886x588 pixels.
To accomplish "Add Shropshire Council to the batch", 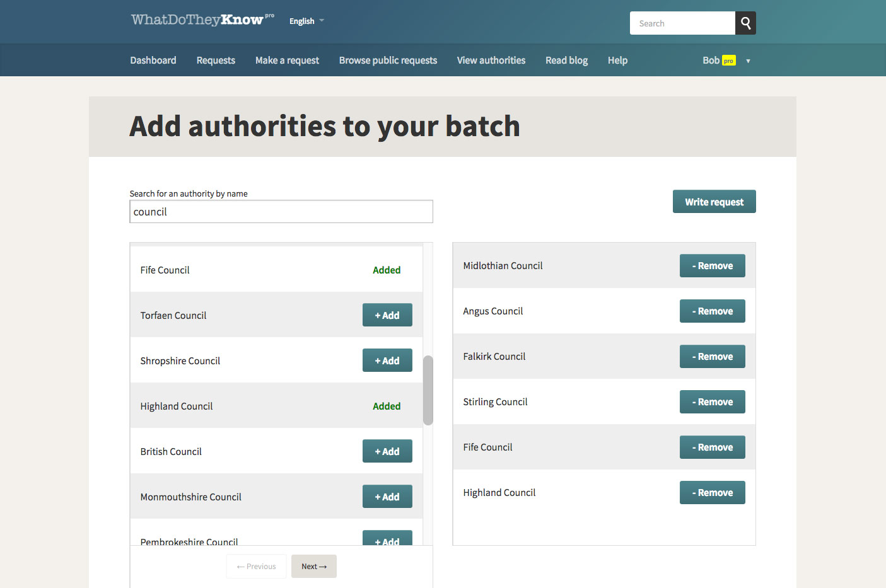I will (387, 360).
